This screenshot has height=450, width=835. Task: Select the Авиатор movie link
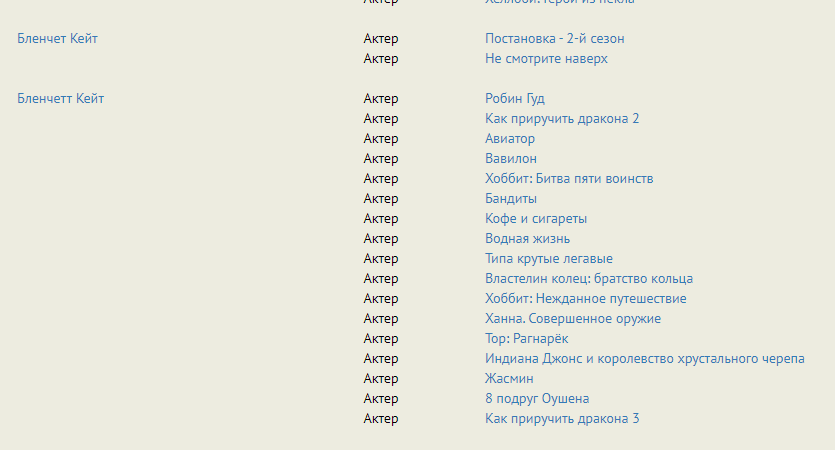click(510, 139)
